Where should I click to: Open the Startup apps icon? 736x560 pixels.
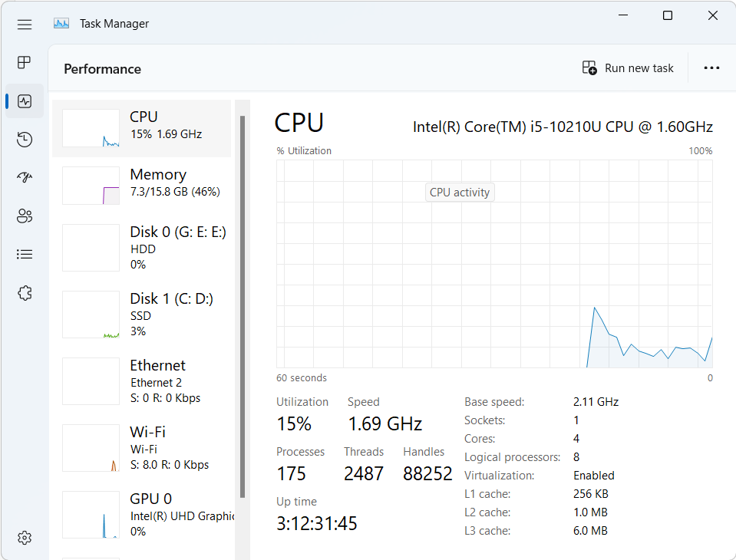(x=25, y=177)
